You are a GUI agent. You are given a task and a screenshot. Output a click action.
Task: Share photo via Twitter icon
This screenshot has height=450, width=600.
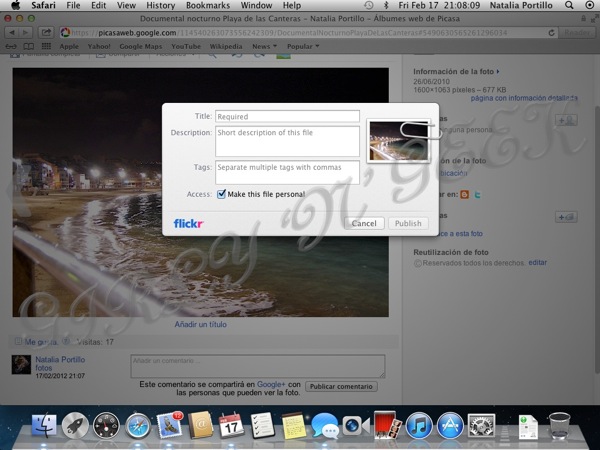pos(478,194)
